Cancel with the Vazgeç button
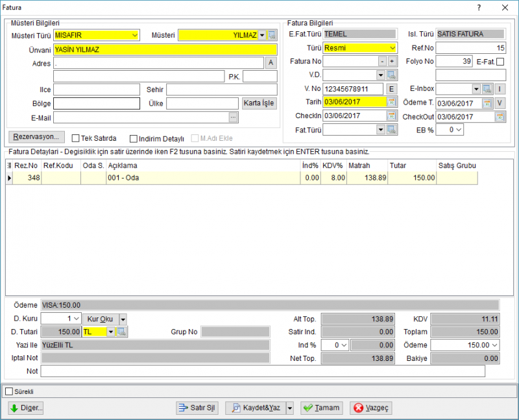519x420 pixels. pos(370,408)
